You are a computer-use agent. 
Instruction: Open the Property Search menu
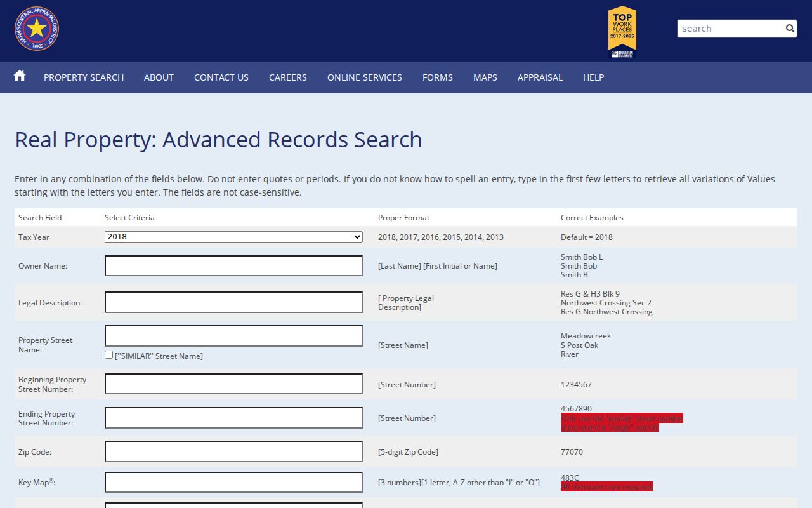point(84,77)
